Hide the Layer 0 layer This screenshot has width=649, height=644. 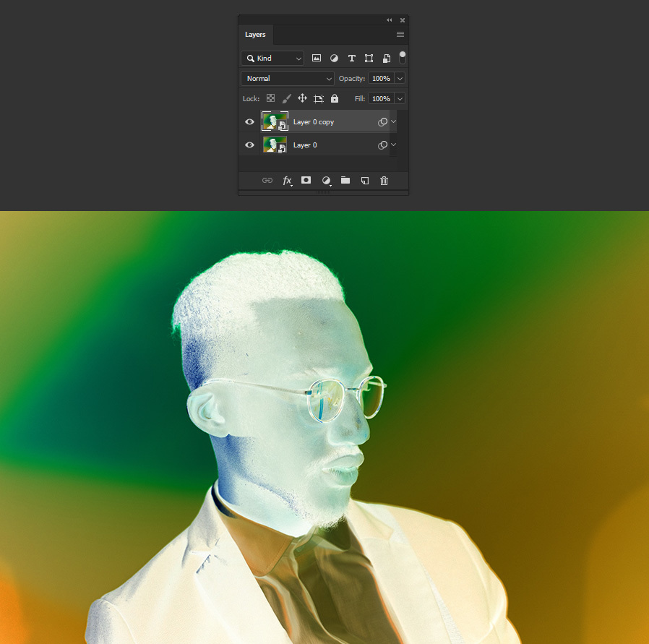tap(249, 145)
